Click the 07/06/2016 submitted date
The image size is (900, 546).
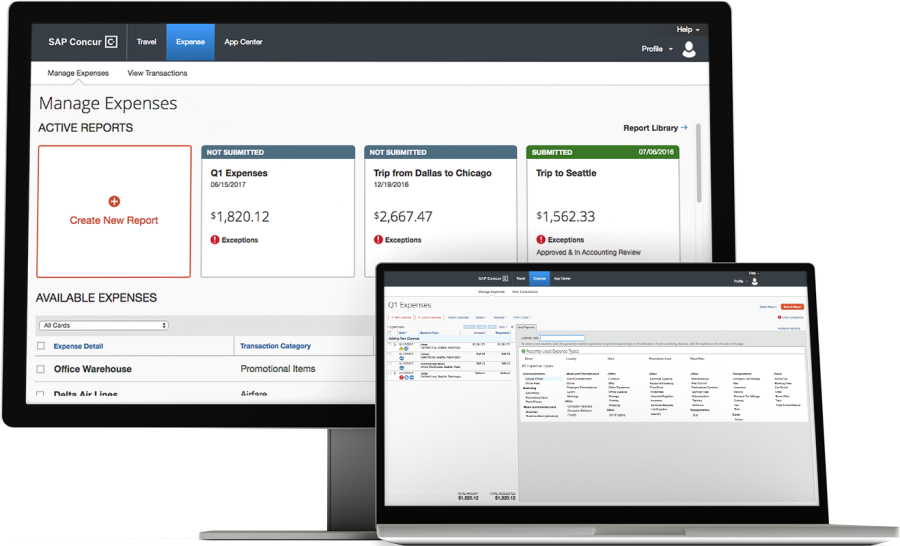click(656, 152)
